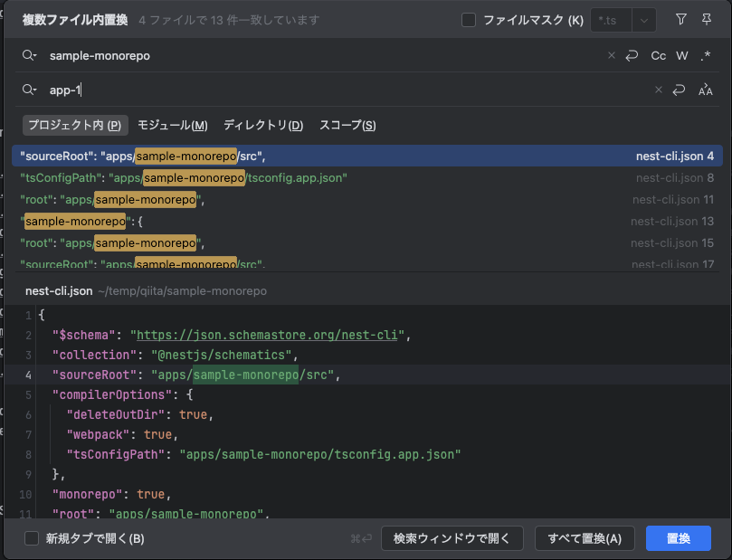This screenshot has height=560, width=732.
Task: Click すべて置換(A) button
Action: point(585,538)
